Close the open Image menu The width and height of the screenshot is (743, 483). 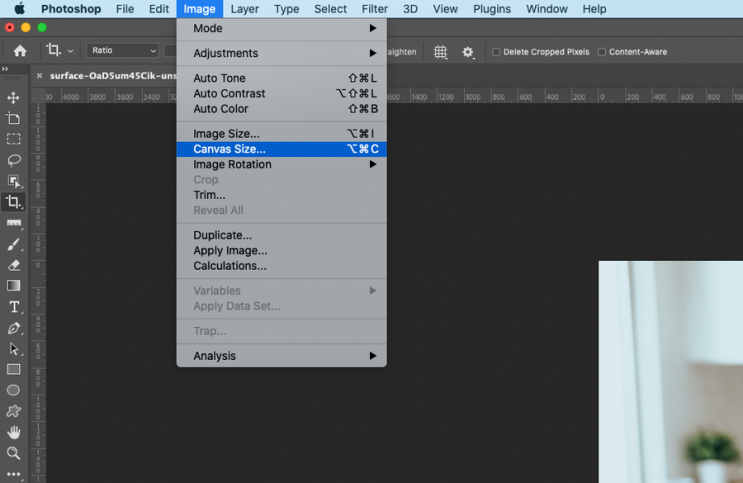point(199,9)
